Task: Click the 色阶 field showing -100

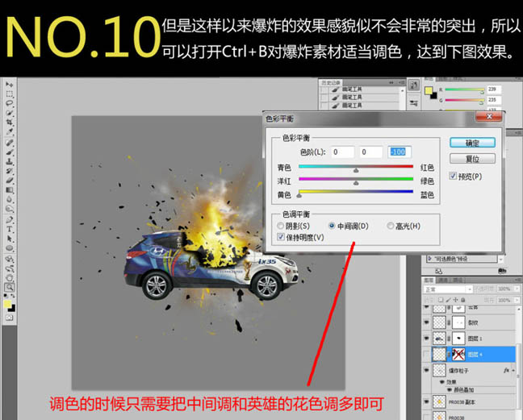Action: click(x=400, y=152)
